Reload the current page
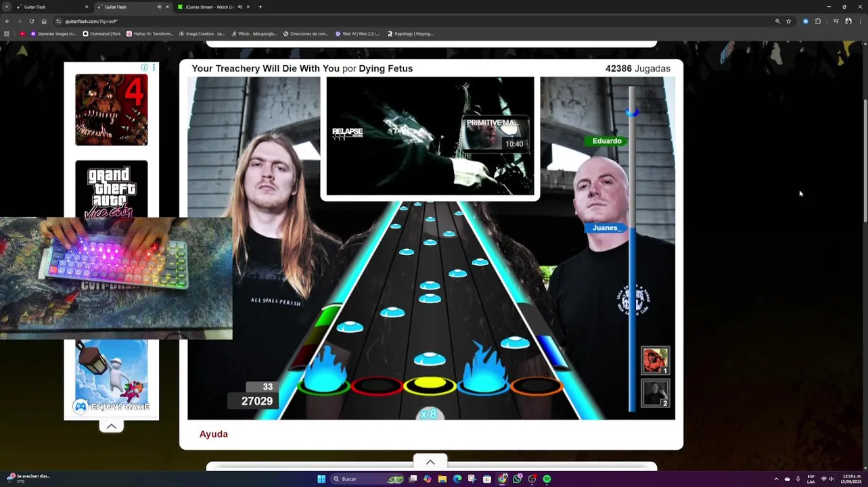Viewport: 868px width, 487px height. [x=31, y=21]
